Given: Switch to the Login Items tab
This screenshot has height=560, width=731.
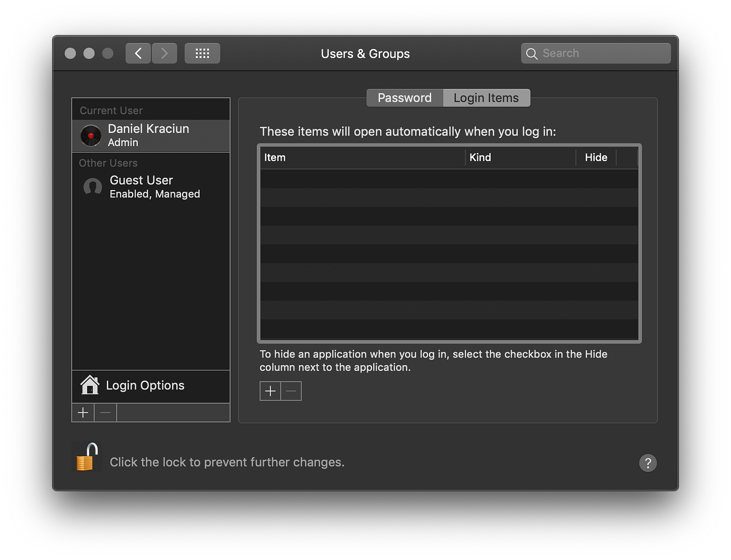Looking at the screenshot, I should 486,98.
